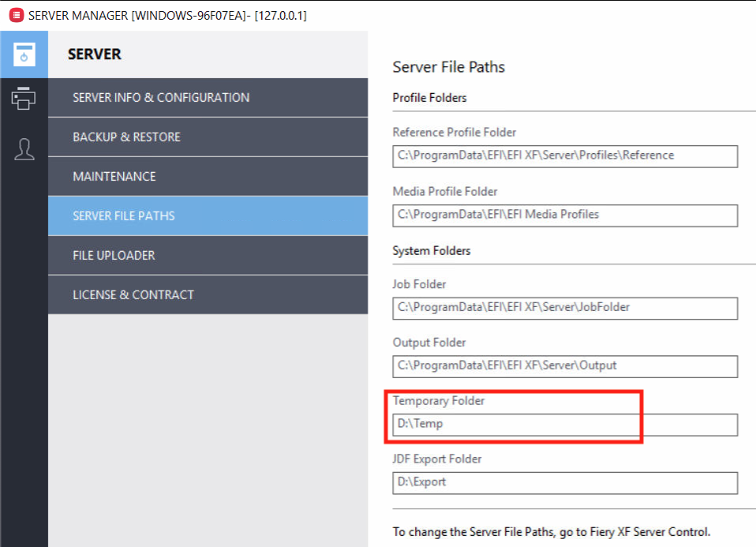Viewport: 756px width, 547px height.
Task: Click inside the Job Folder field
Action: (x=565, y=308)
